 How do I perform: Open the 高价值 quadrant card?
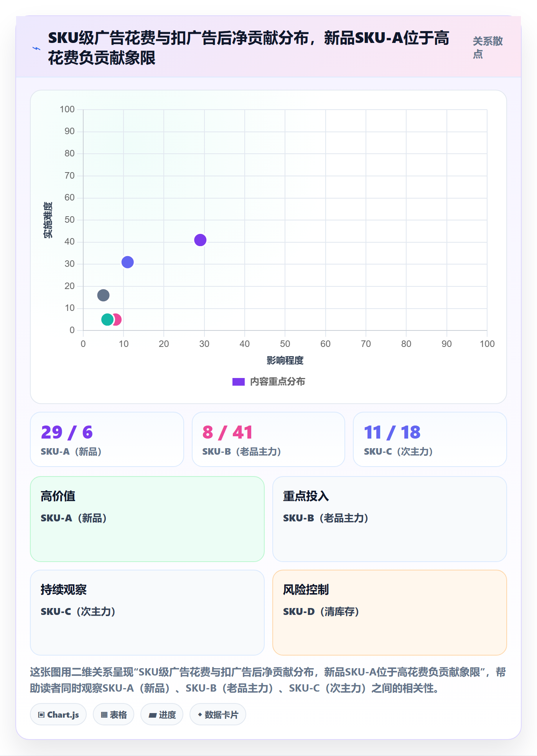pyautogui.click(x=147, y=519)
